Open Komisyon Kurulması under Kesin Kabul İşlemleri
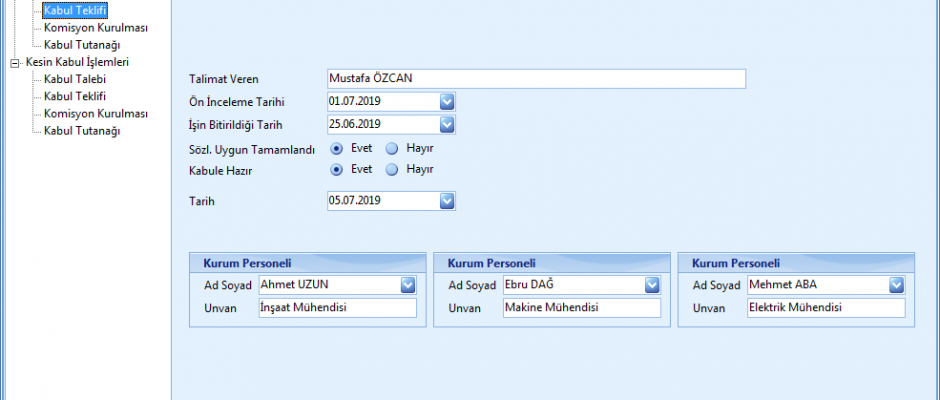 [x=95, y=114]
